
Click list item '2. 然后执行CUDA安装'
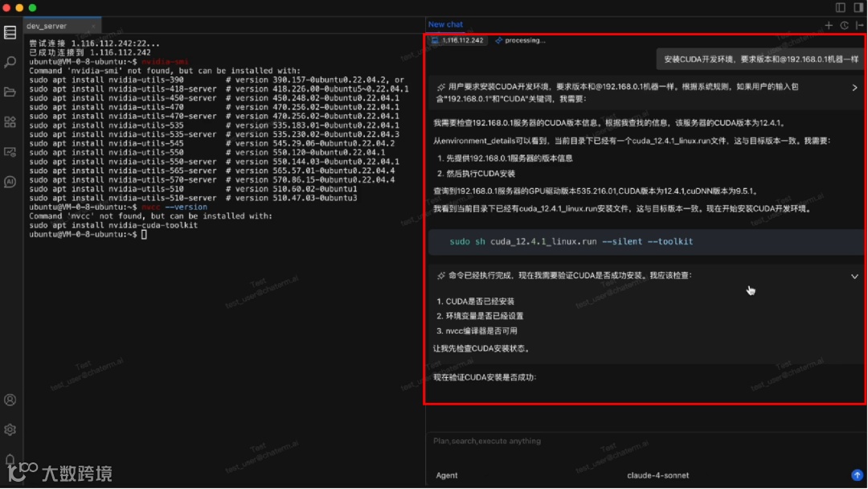[x=476, y=174]
